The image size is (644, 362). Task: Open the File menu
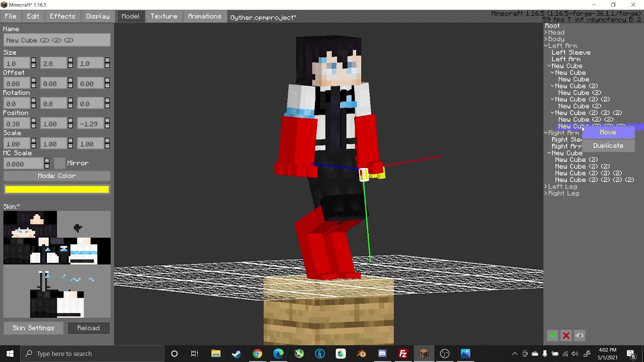click(x=11, y=17)
